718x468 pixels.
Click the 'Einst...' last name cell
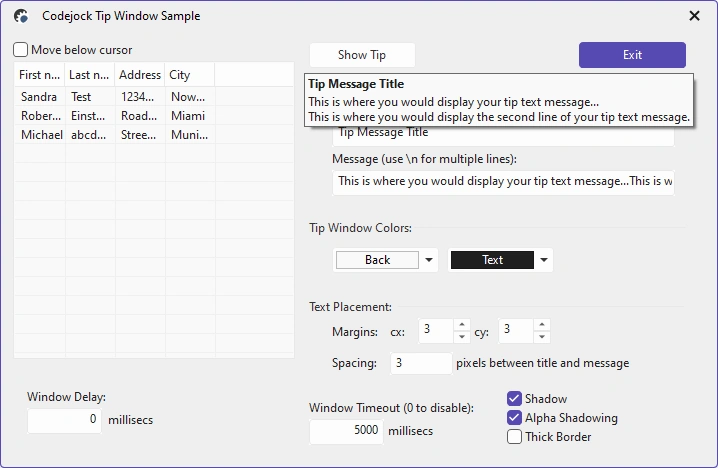click(88, 116)
